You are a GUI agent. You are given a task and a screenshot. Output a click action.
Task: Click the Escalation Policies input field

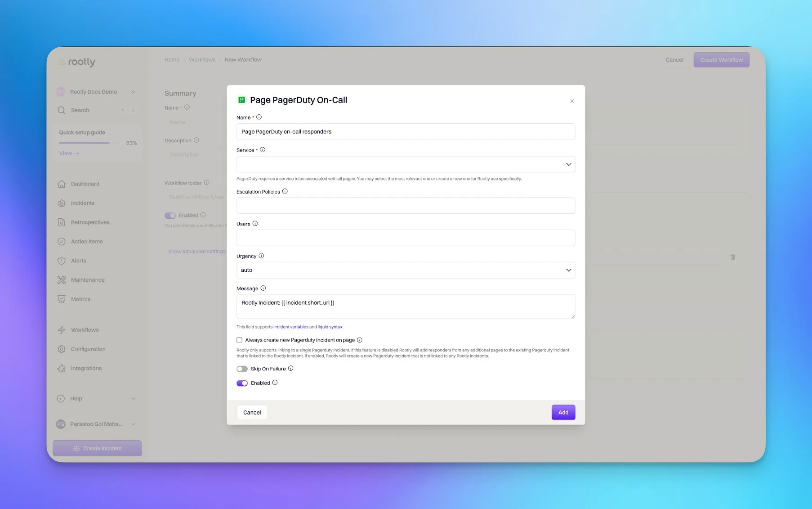pos(406,206)
